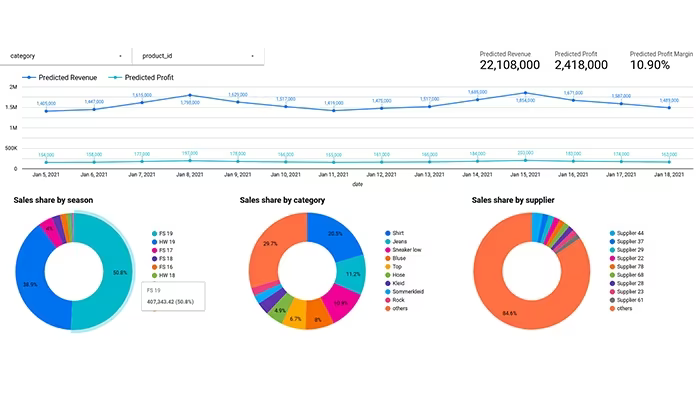Select Supplier 78 in supplier legend

point(627,267)
